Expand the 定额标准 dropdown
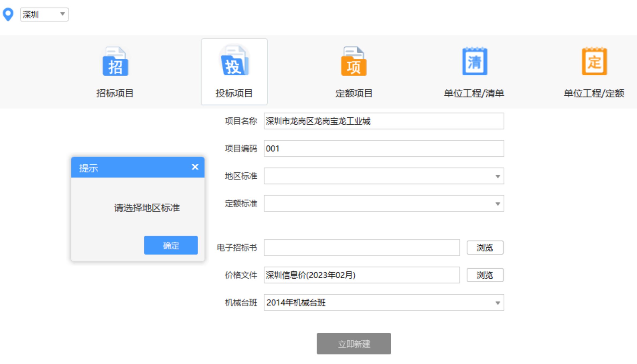637x364 pixels. coord(384,203)
